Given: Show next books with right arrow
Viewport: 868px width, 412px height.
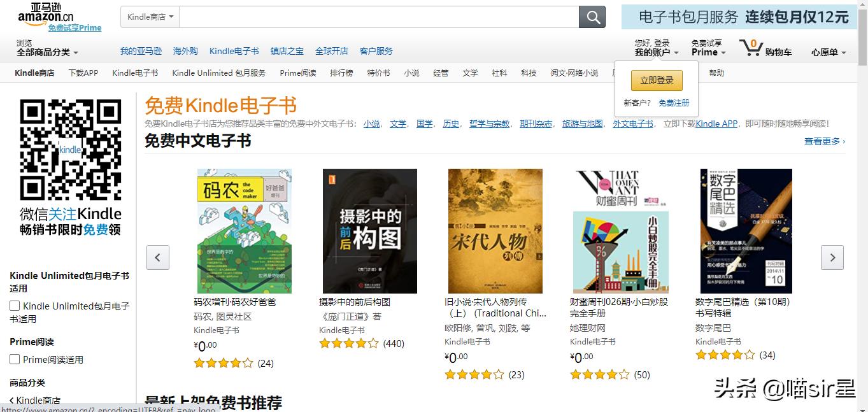Looking at the screenshot, I should tap(832, 258).
